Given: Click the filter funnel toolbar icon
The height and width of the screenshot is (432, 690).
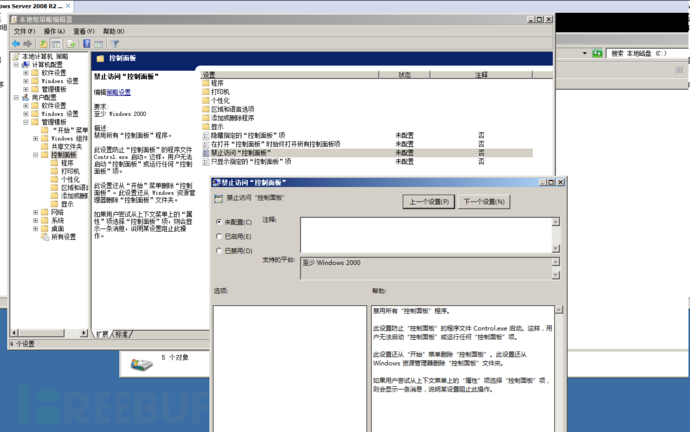Looking at the screenshot, I should click(x=116, y=44).
